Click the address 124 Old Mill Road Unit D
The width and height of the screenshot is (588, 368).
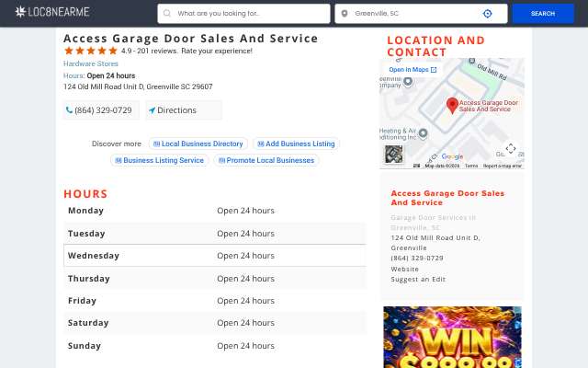pyautogui.click(x=138, y=86)
